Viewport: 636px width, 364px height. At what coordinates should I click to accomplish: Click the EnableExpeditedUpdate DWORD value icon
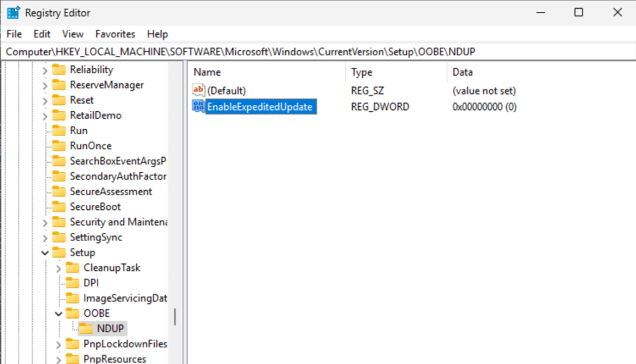(x=198, y=106)
